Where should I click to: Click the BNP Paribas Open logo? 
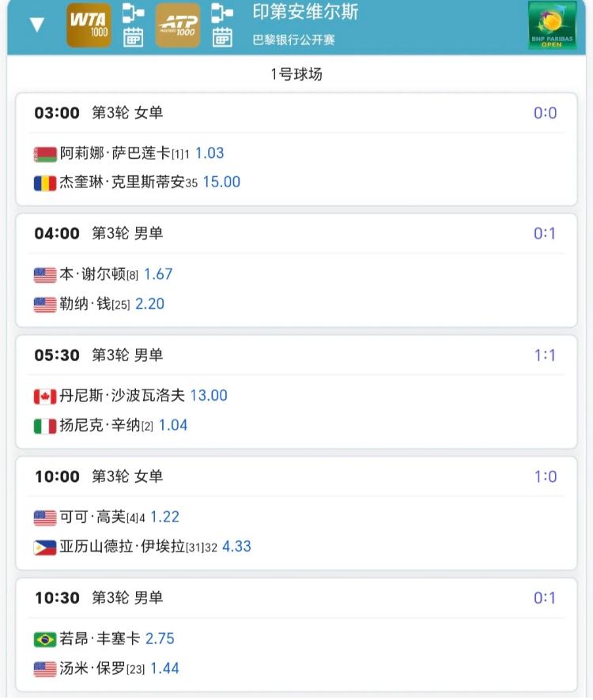coord(552,25)
